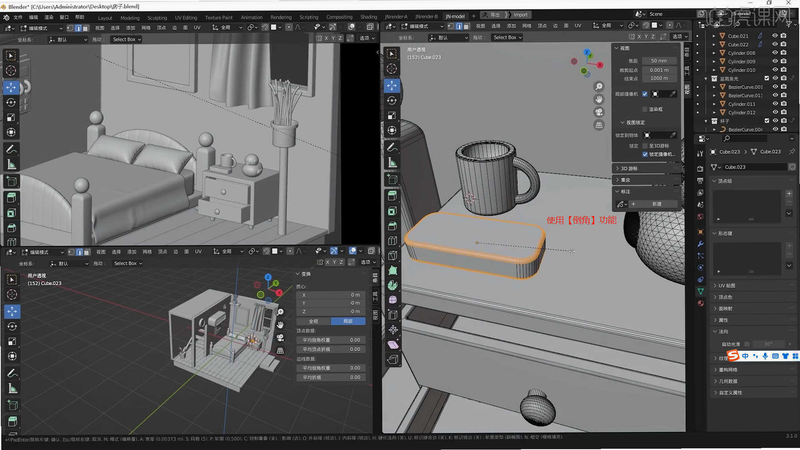
Task: Click the pan hand icon in right viewport
Action: (x=599, y=99)
